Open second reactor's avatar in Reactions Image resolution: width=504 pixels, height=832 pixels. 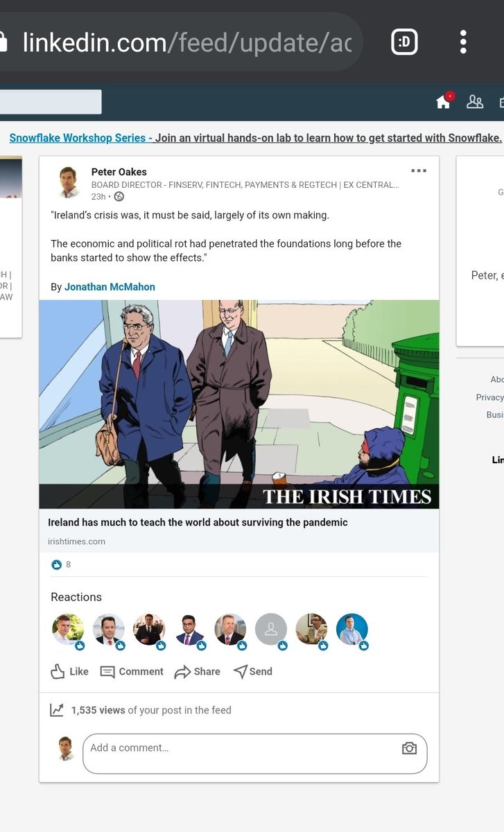tap(108, 630)
